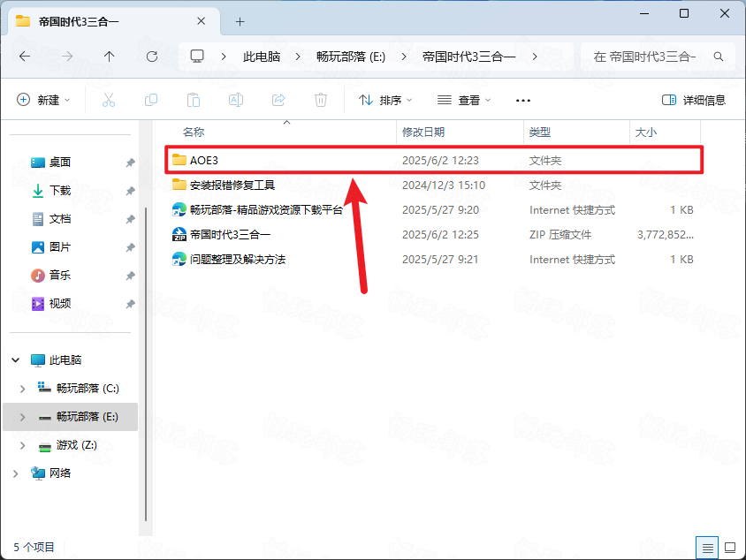Click the Copy toolbar icon
Viewport: 746px width, 560px height.
(151, 100)
